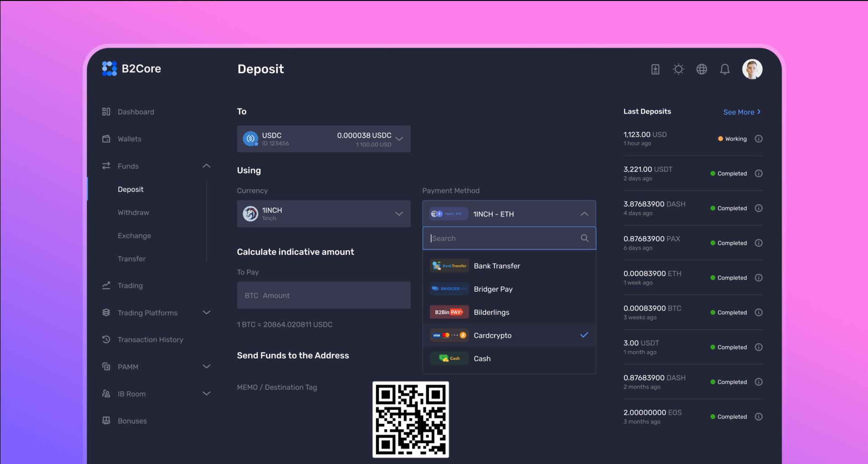This screenshot has height=464, width=868.
Task: Toggle the light theme sun icon
Action: point(678,69)
